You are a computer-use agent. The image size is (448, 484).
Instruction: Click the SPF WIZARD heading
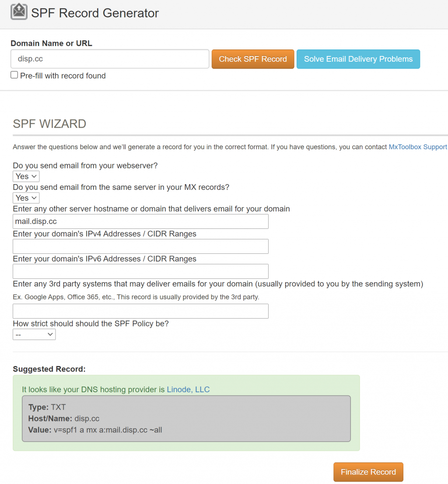tap(49, 124)
